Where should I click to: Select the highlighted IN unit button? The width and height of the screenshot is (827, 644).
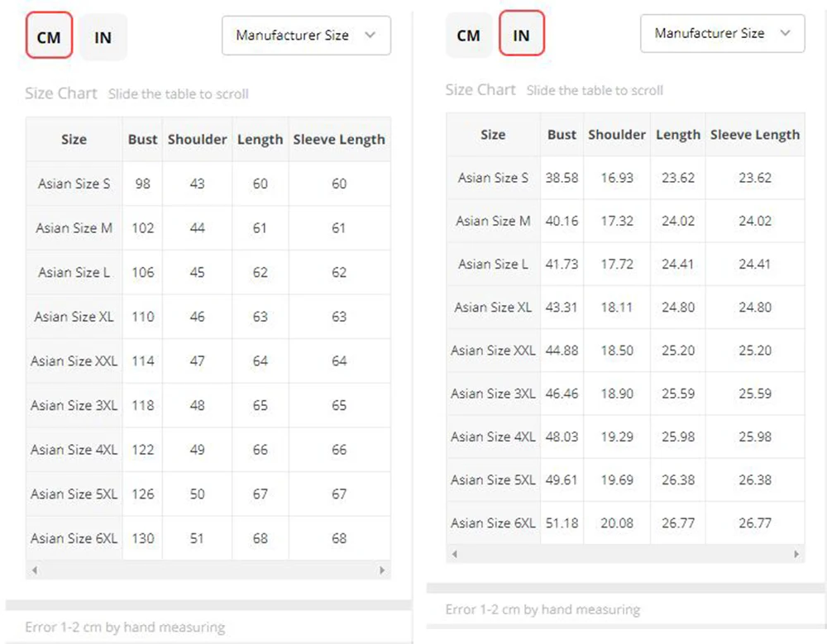tap(521, 35)
